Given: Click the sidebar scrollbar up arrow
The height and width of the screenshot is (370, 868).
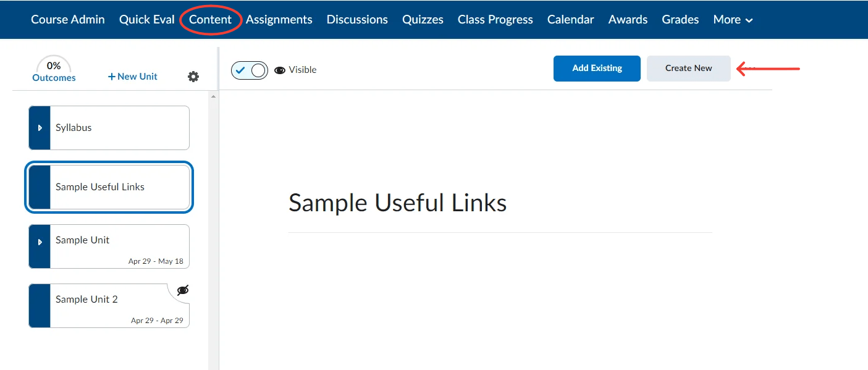Looking at the screenshot, I should (213, 96).
